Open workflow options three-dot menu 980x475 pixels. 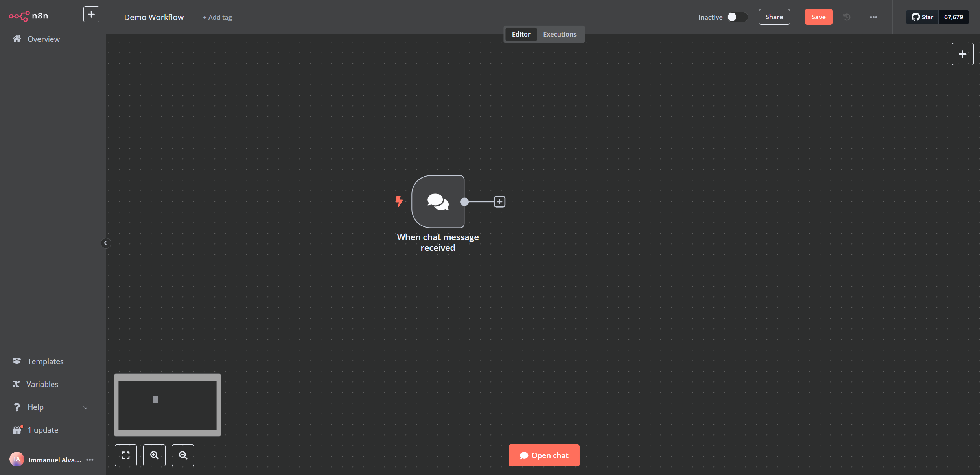873,17
